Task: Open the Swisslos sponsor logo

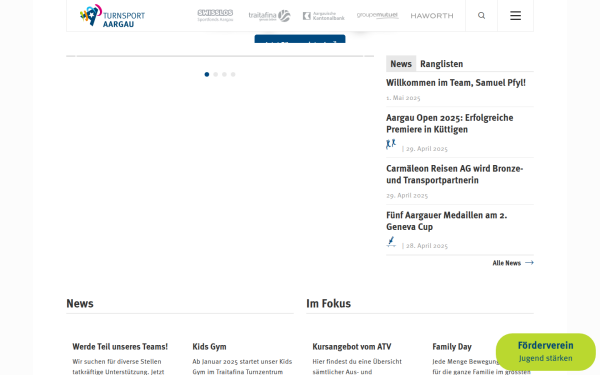Action: click(x=215, y=16)
